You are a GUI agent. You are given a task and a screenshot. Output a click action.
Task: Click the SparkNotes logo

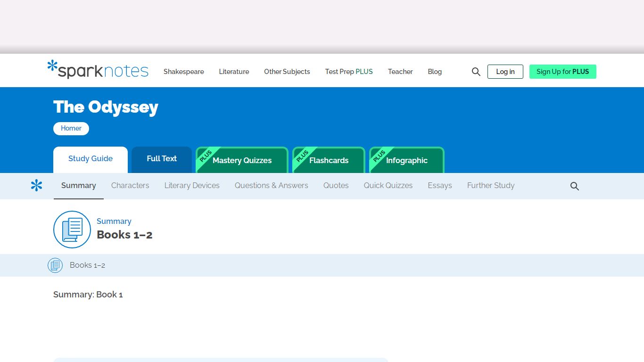click(x=98, y=69)
